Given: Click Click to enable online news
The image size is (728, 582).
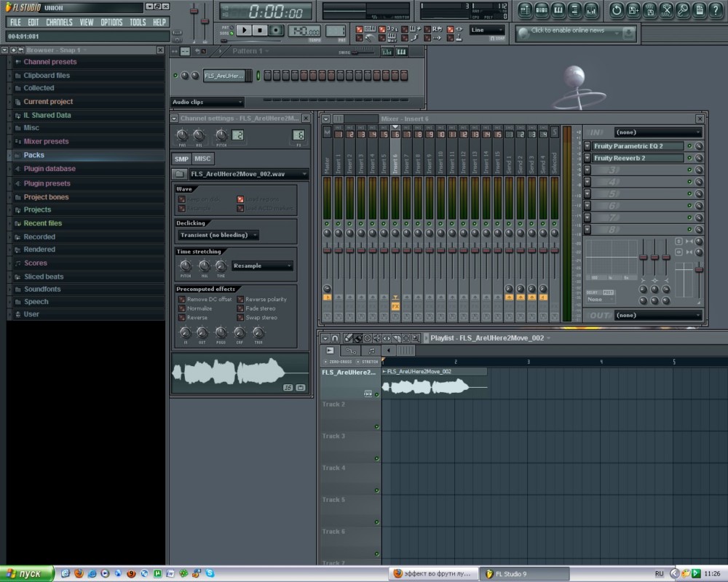Looking at the screenshot, I should coord(568,30).
